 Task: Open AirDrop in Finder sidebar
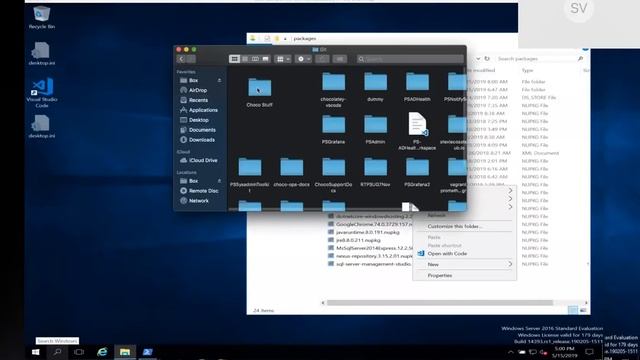[198, 90]
